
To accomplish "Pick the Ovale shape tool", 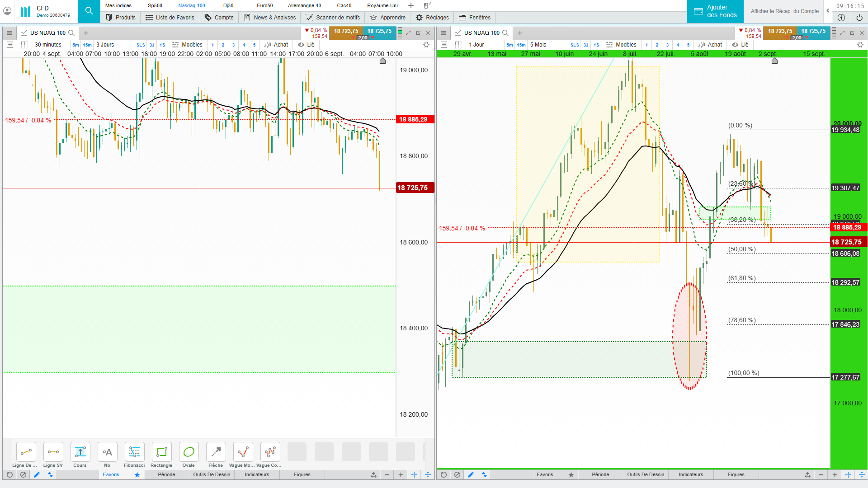I will coord(189,452).
